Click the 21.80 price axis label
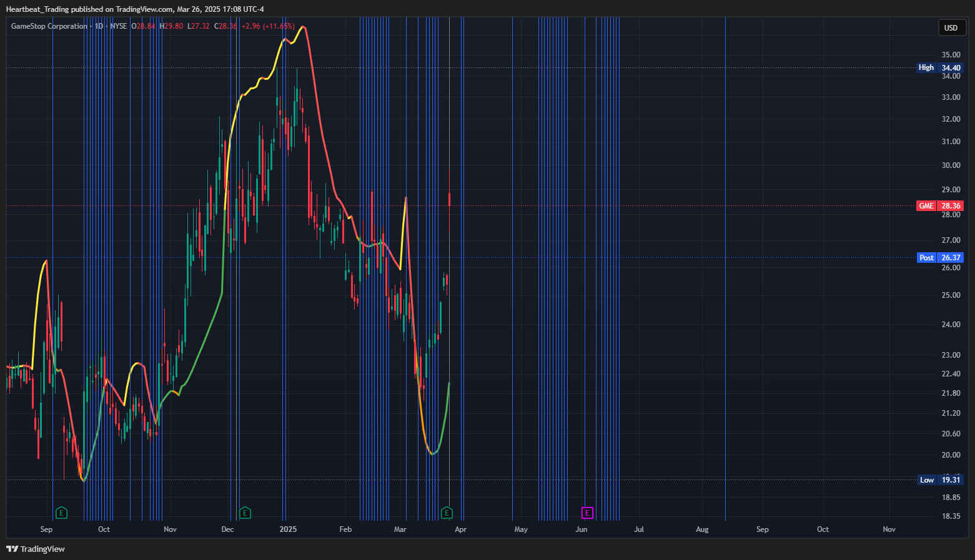This screenshot has height=560, width=975. 951,393
